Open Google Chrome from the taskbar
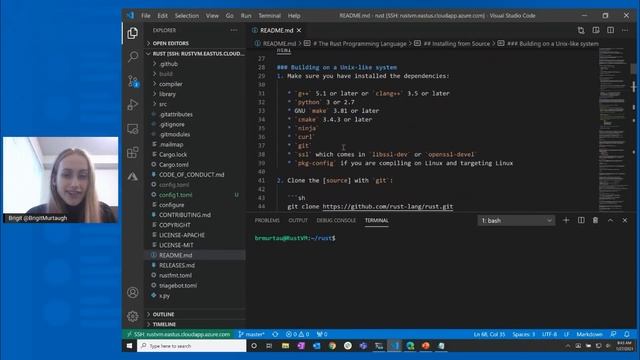The image size is (640, 360). (x=332, y=346)
